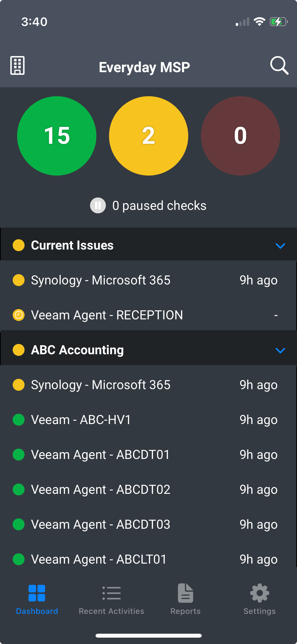Image resolution: width=297 pixels, height=644 pixels.
Task: Open the Reports document icon
Action: click(185, 593)
